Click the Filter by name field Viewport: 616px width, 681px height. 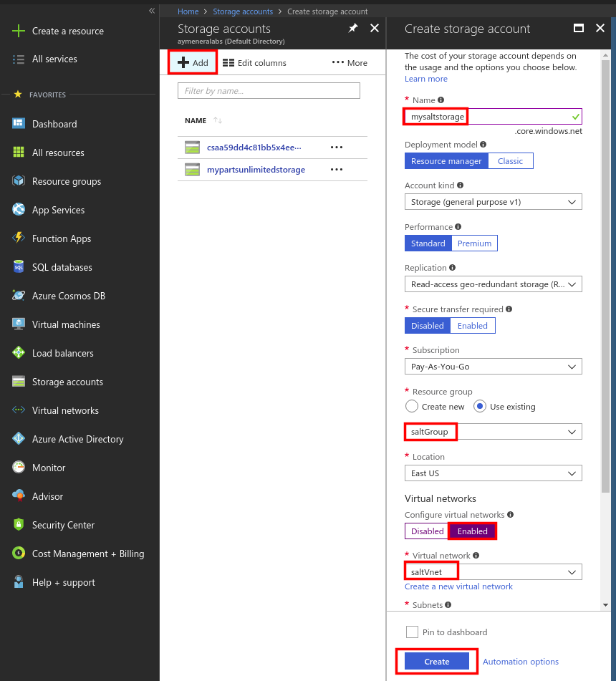[268, 90]
